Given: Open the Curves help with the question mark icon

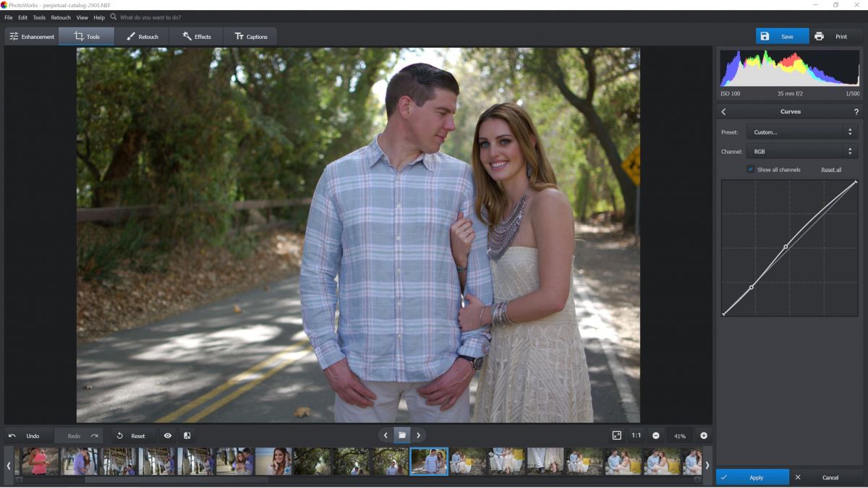Looking at the screenshot, I should click(x=856, y=111).
